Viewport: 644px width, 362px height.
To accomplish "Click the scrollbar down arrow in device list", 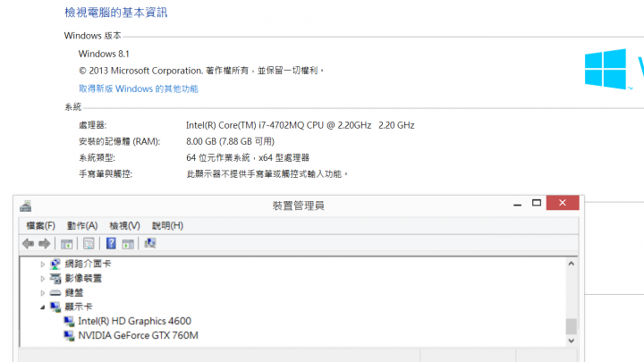I will click(x=571, y=341).
